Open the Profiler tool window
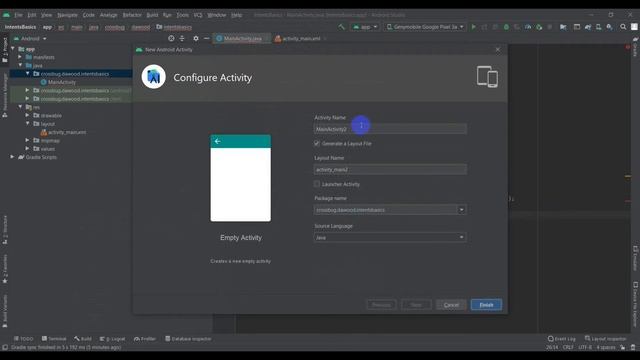The image size is (640, 360). [145, 339]
